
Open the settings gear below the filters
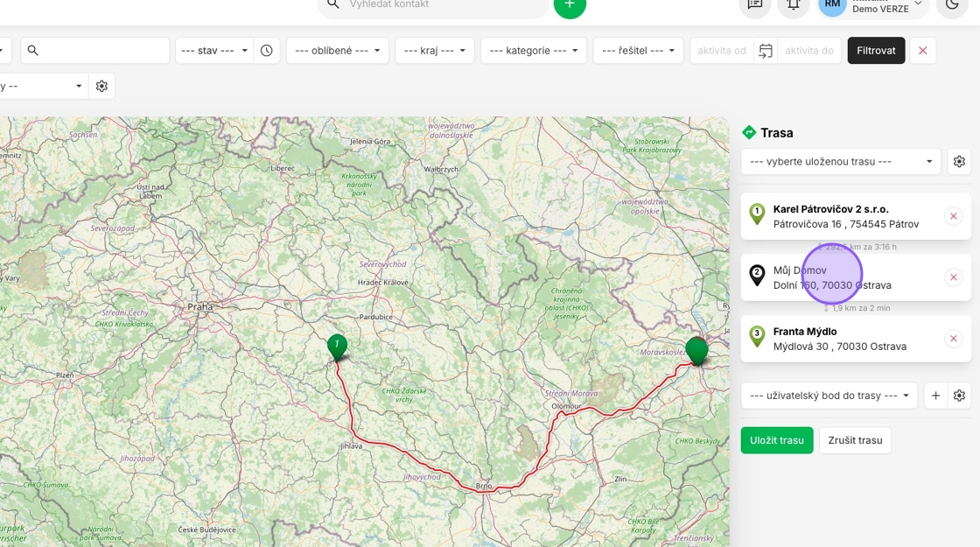point(101,87)
